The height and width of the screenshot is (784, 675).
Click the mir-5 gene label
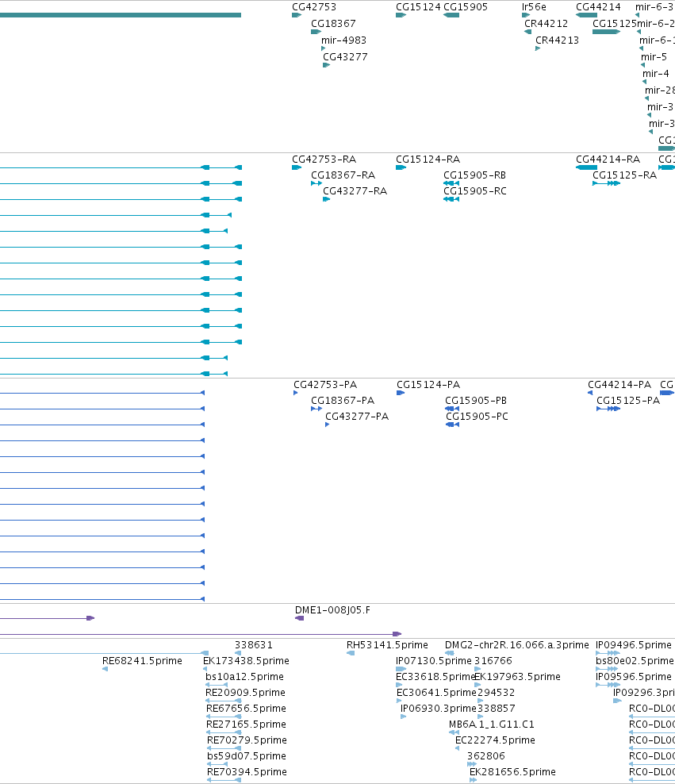(654, 57)
